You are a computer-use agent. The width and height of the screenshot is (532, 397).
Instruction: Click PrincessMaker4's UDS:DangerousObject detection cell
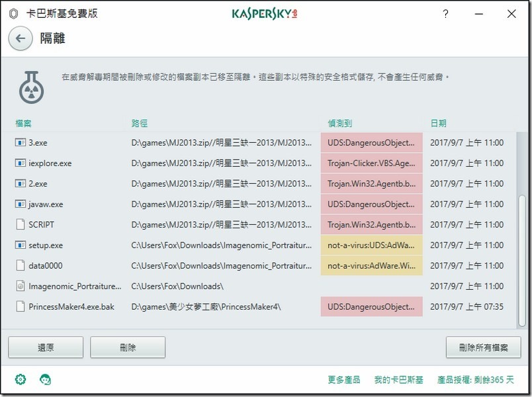coord(371,307)
